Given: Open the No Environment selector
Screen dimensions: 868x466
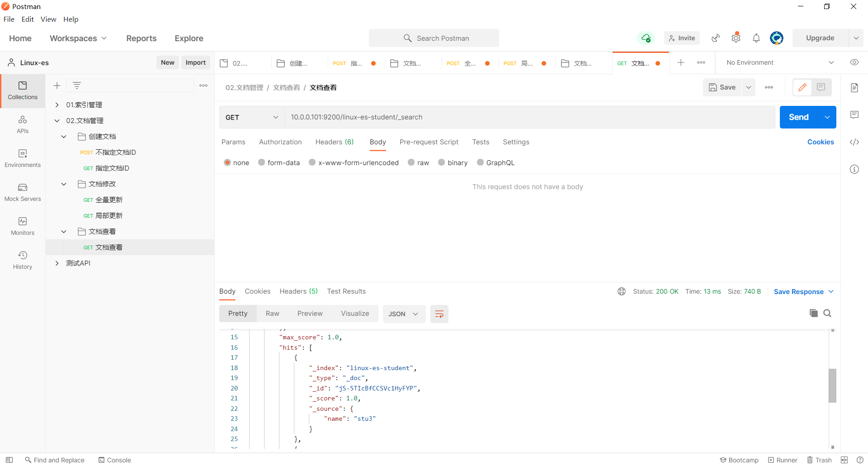Looking at the screenshot, I should coord(780,62).
